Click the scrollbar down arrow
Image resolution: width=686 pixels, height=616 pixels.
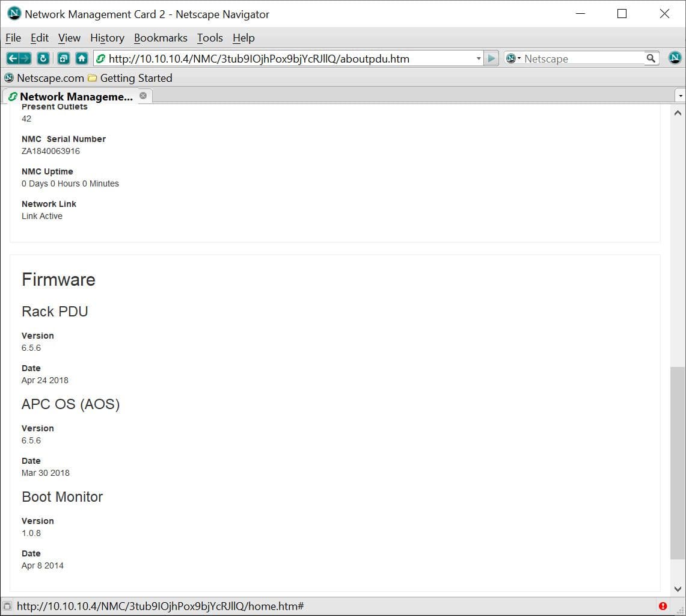678,589
